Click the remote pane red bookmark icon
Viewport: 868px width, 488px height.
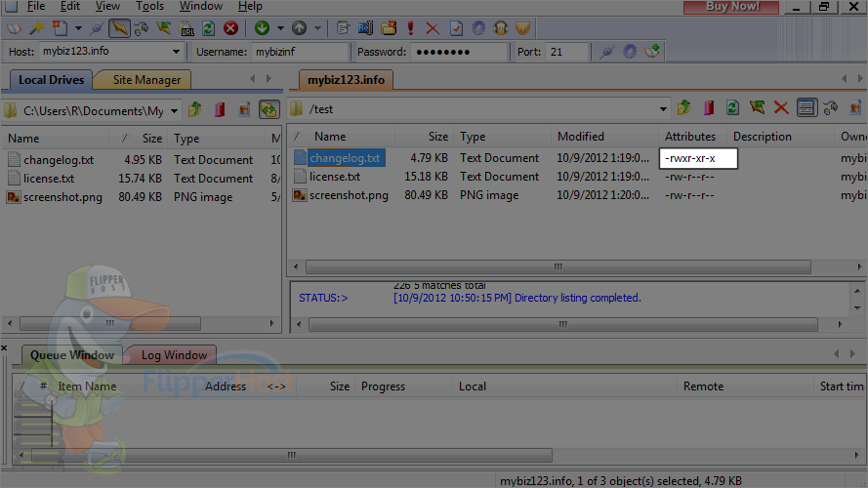point(709,108)
